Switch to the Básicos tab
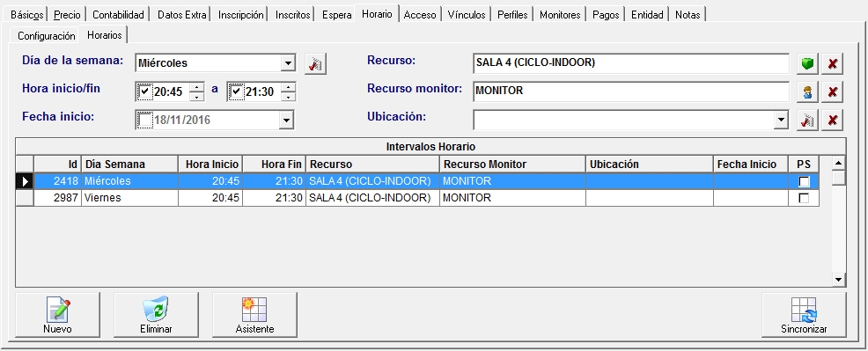868x351 pixels. [x=27, y=15]
